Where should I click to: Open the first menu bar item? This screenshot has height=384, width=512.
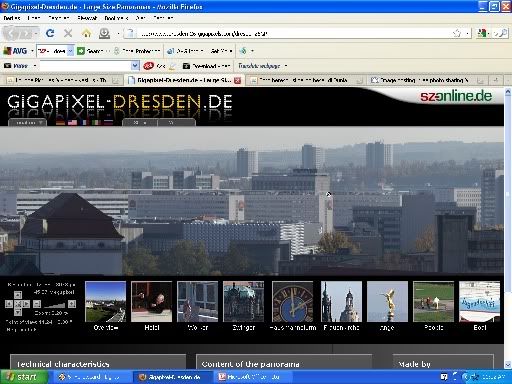point(12,18)
